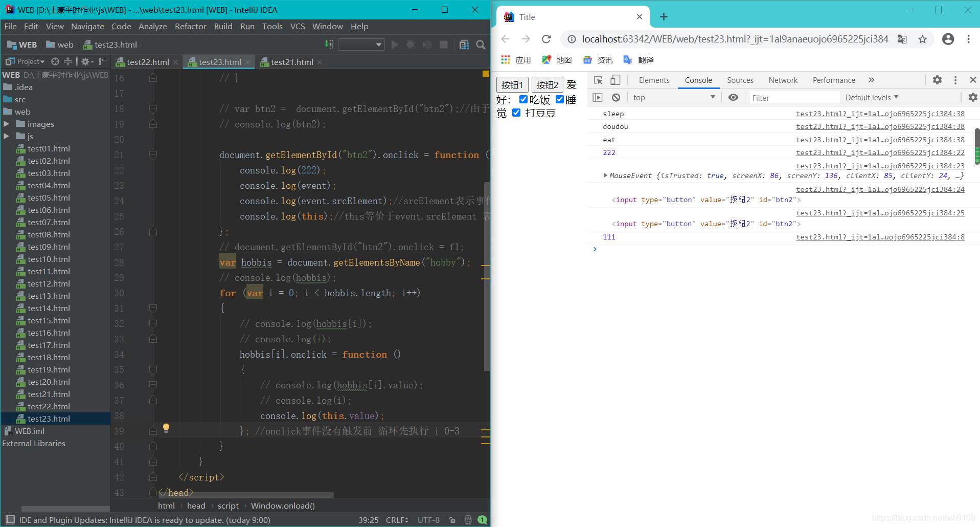The image size is (980, 527).
Task: Click the read-only lock icon in status bar
Action: coord(452,520)
